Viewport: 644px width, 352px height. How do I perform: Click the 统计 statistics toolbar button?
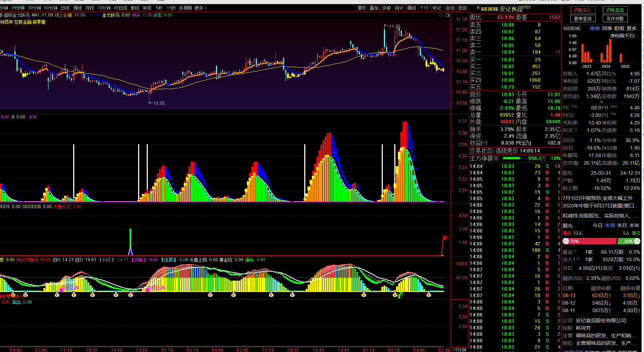coord(399,8)
